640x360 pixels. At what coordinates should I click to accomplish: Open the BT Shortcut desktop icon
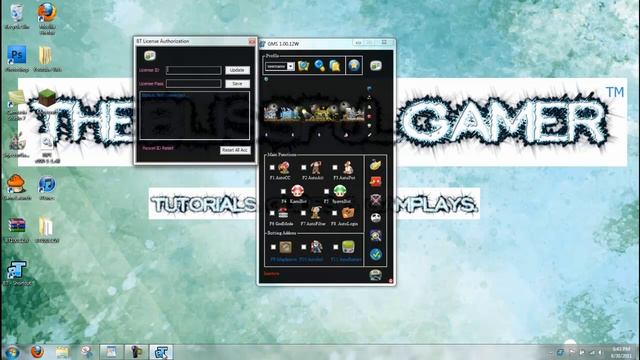16,273
